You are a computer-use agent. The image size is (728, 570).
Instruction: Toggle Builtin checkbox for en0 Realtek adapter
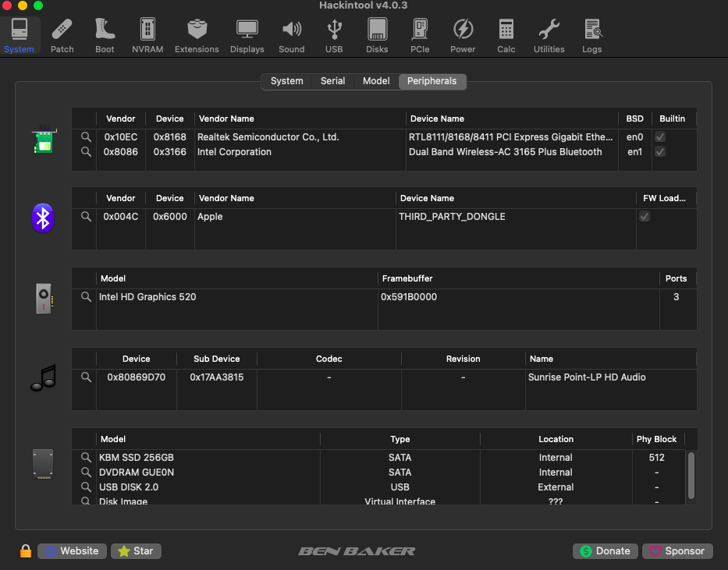(660, 136)
